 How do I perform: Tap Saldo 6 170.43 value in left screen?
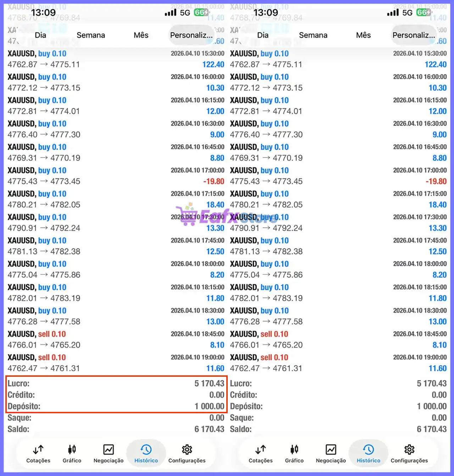[x=209, y=429]
